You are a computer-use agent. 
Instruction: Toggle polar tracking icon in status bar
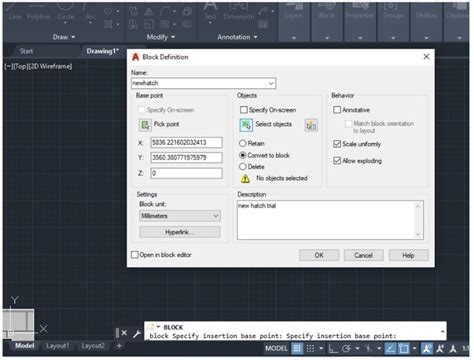pos(346,348)
